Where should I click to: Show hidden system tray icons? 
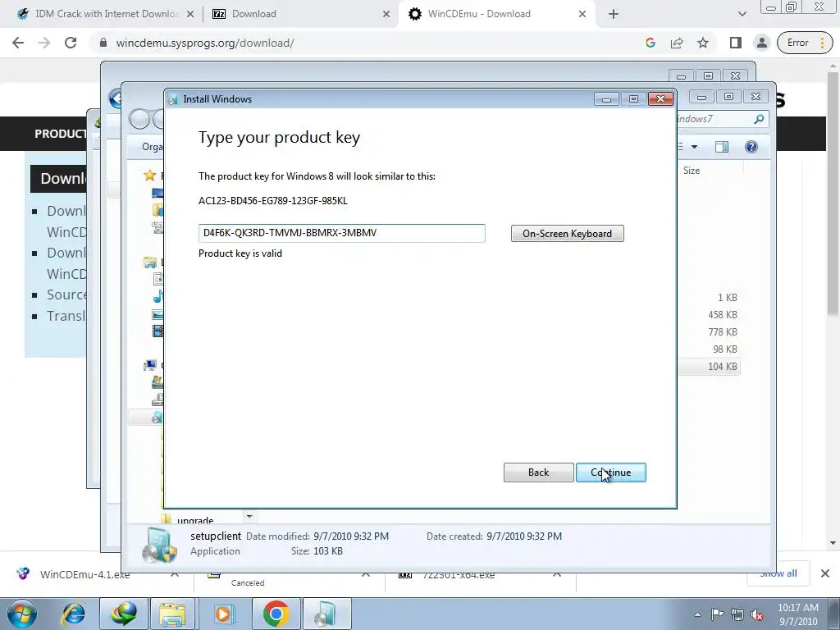pos(697,615)
